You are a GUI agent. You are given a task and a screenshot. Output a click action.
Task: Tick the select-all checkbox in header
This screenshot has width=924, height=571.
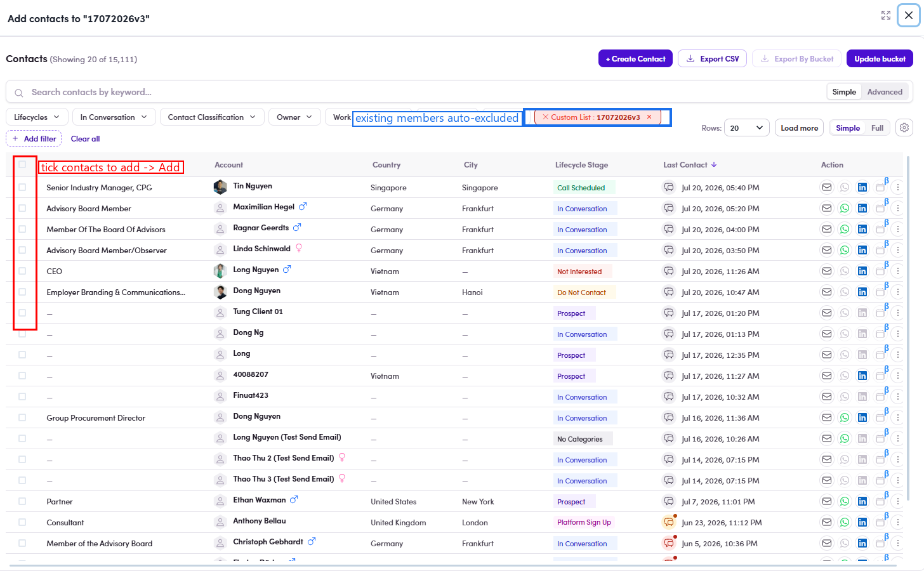coord(23,164)
